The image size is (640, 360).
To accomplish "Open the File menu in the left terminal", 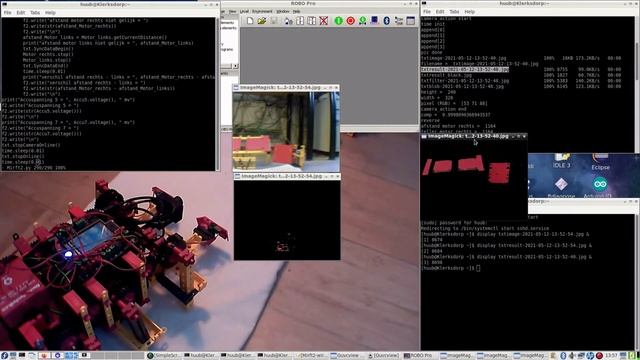I will [x=8, y=13].
